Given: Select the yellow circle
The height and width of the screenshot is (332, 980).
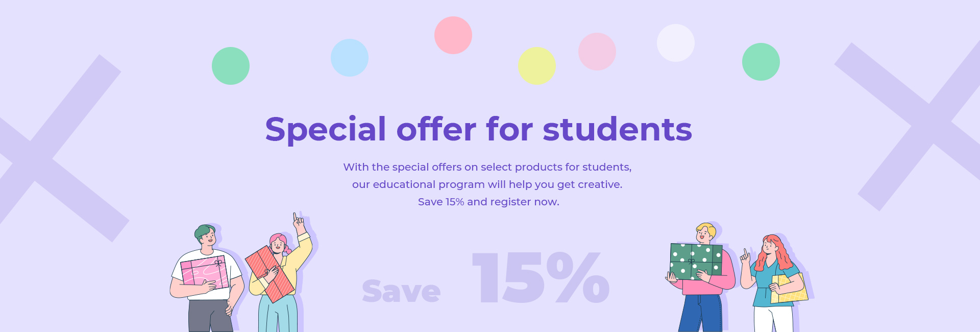Looking at the screenshot, I should tap(537, 66).
